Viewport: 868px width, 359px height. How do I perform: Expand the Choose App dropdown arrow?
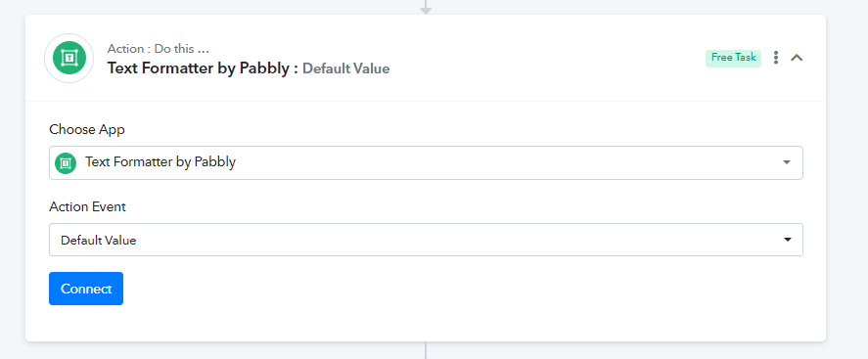pyautogui.click(x=787, y=162)
